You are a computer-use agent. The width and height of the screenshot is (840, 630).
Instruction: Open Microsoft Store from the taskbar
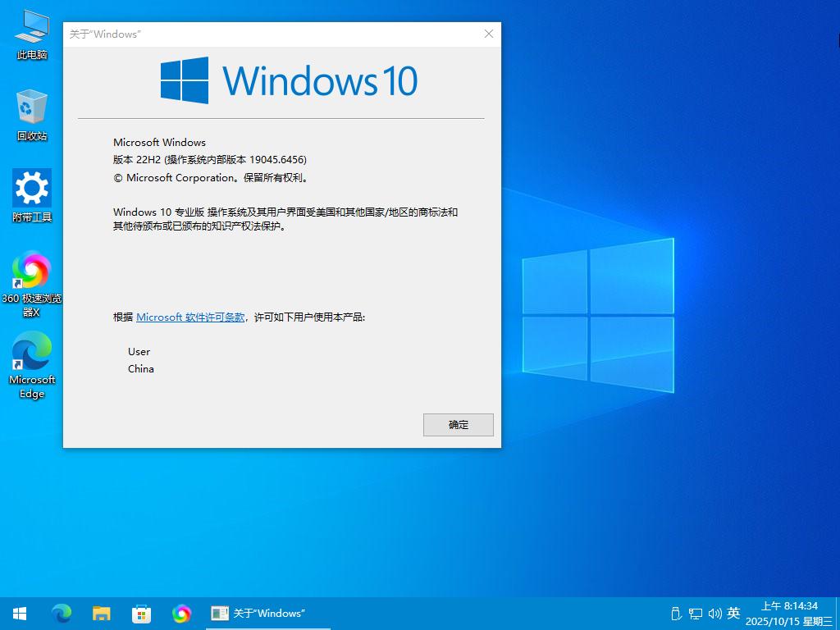coord(142,613)
